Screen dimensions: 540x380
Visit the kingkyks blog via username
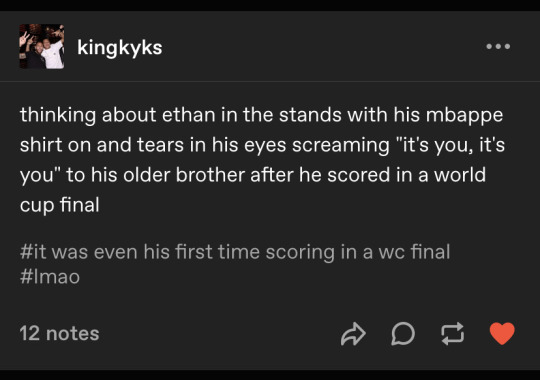(x=120, y=47)
